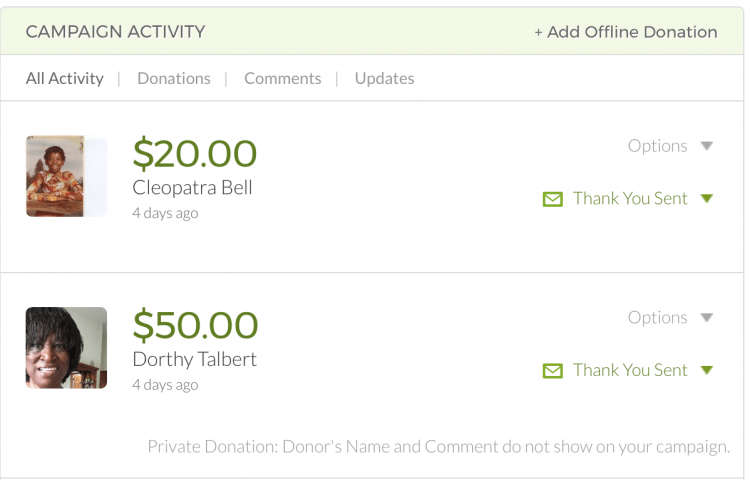750x480 pixels.
Task: Select the Dorthy Talbert donor name
Action: [194, 360]
